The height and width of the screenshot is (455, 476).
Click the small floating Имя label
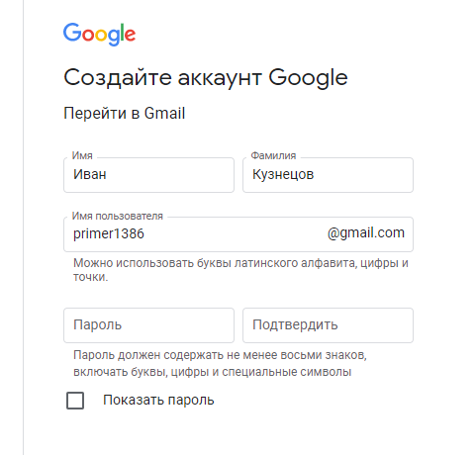[x=82, y=155]
